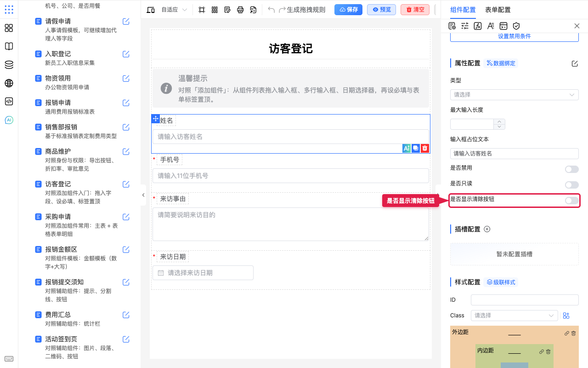
Task: Switch to the 表单配置 tab
Action: (498, 10)
